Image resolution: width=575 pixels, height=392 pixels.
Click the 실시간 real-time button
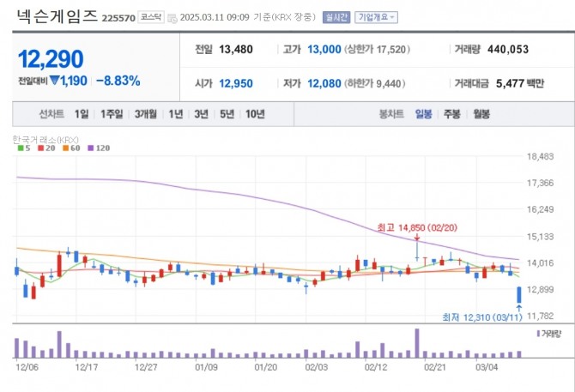tap(336, 17)
